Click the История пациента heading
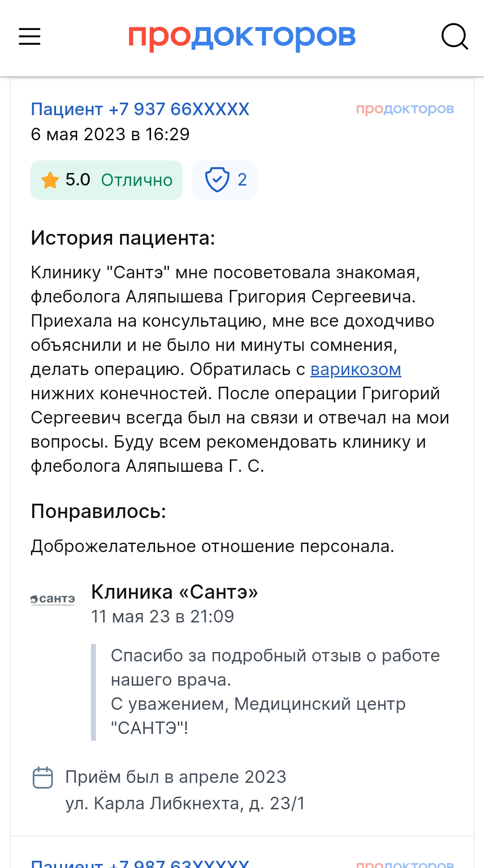The image size is (484, 868). click(123, 238)
